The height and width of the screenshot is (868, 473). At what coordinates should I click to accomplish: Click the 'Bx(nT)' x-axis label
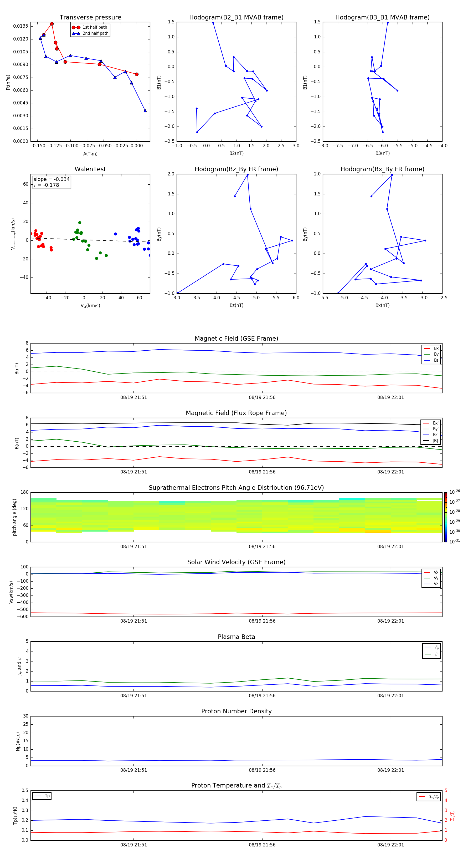click(x=382, y=305)
